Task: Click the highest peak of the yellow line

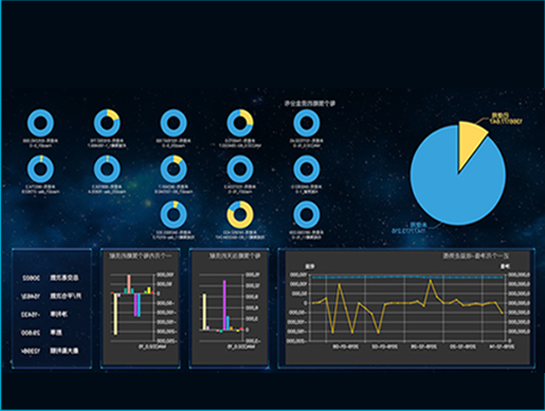Action: click(431, 280)
